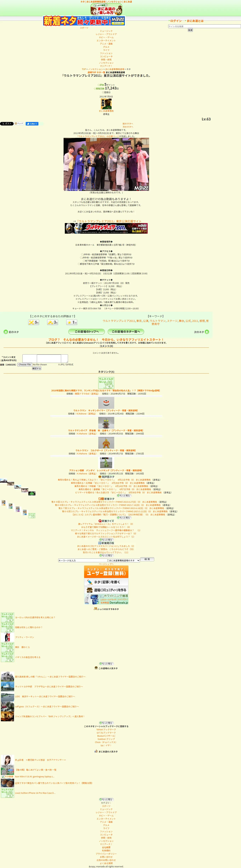Click the Choose File button
Image resolution: width=241 pixels, height=868 pixels.
(25, 365)
